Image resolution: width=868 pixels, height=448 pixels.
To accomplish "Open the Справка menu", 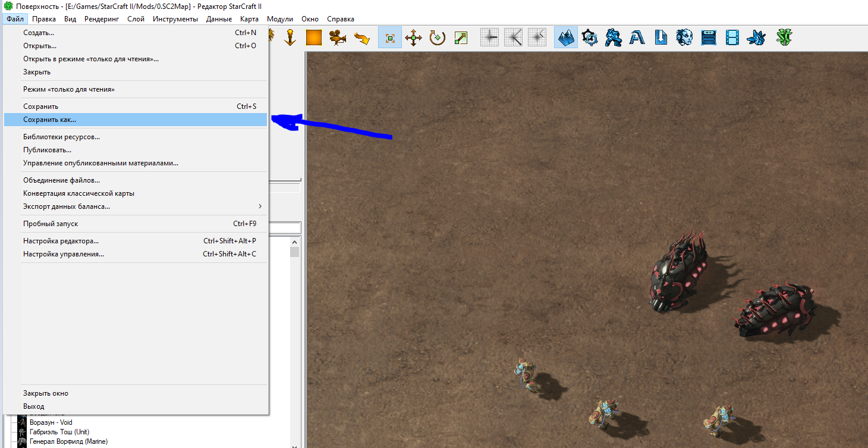I will [x=341, y=19].
